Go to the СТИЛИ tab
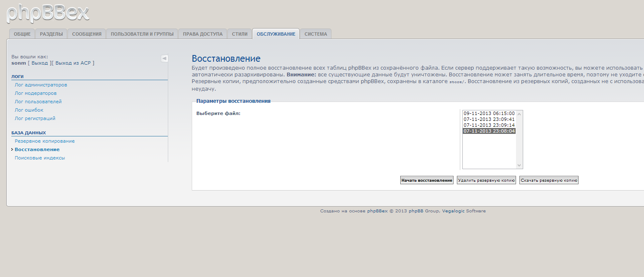Screen dimensions: 644x277 click(x=240, y=34)
